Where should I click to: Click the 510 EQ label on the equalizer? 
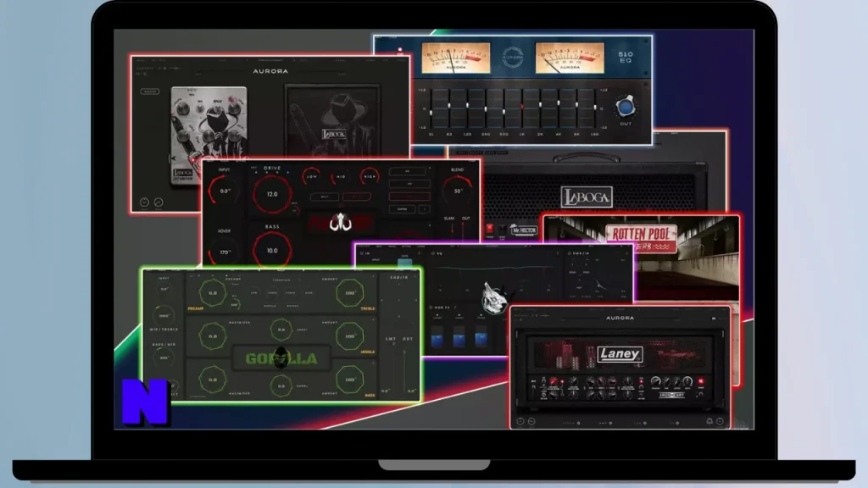pos(626,58)
